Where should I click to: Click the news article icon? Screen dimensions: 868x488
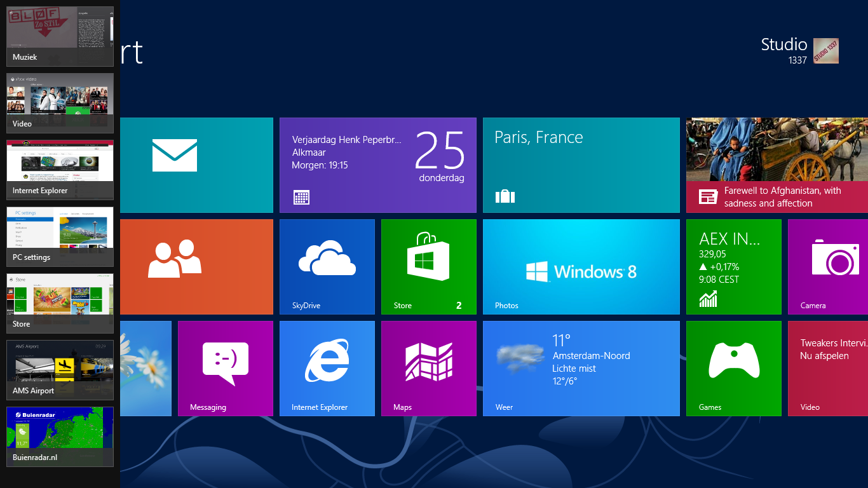[x=708, y=197]
